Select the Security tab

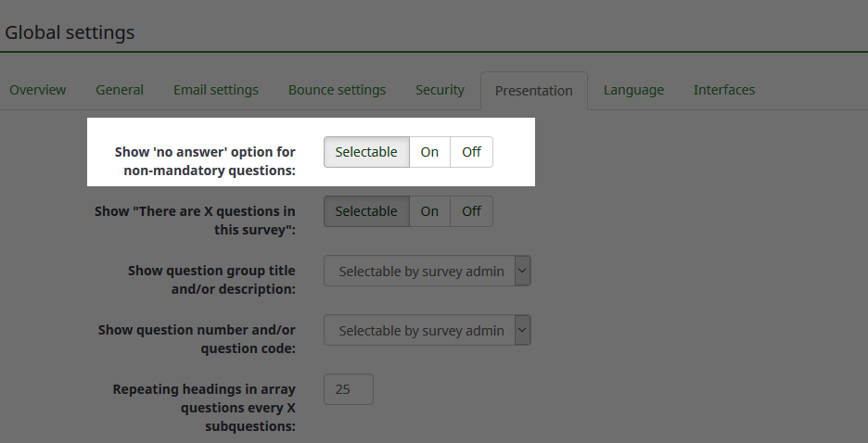[440, 90]
